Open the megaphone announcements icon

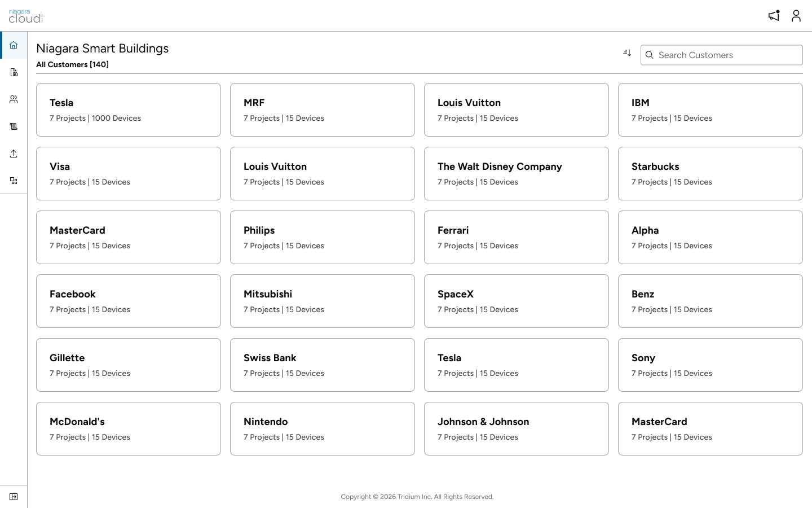[774, 16]
